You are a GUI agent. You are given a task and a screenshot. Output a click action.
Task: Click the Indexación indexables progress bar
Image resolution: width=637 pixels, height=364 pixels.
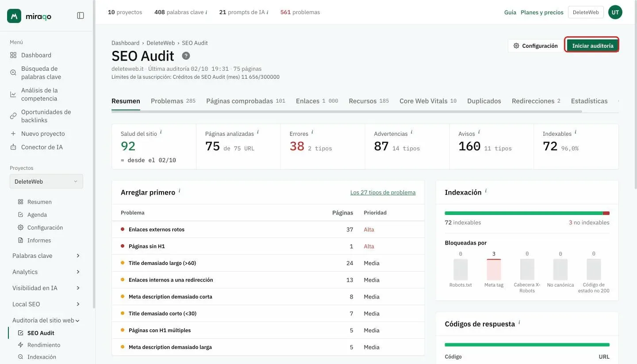click(527, 213)
